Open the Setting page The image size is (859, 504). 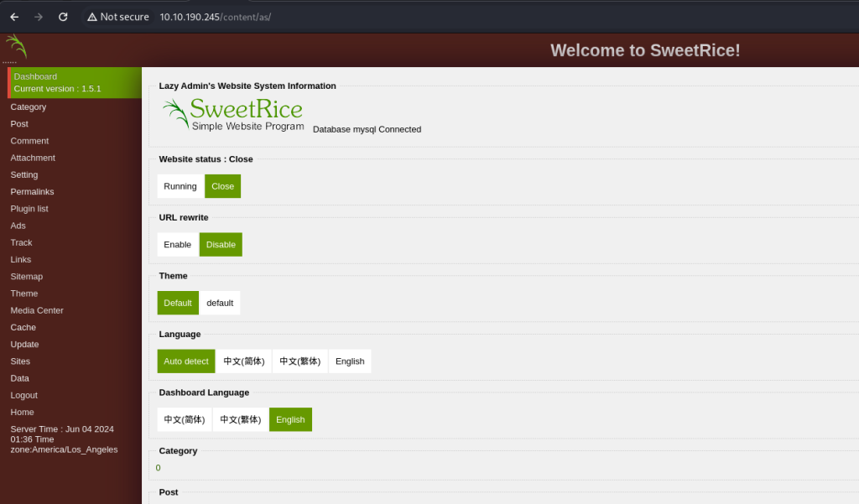coord(24,174)
